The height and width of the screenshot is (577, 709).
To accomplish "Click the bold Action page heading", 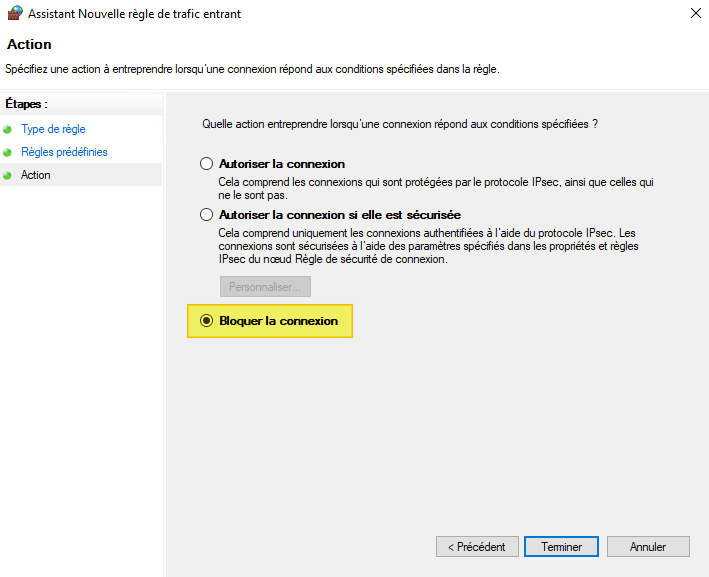I will [x=29, y=45].
